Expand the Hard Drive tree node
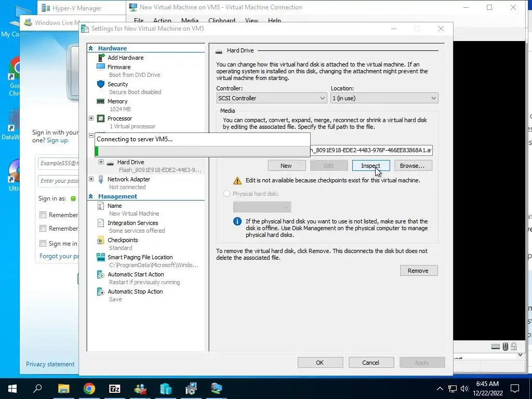Viewport: 532px width, 399px height. (x=101, y=162)
